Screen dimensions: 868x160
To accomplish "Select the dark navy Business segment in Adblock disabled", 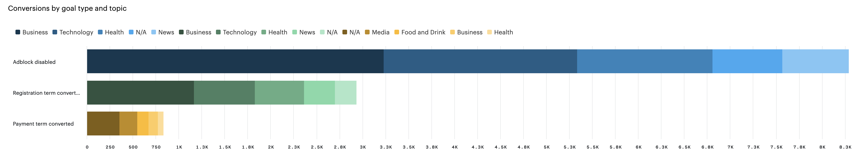I will click(235, 61).
